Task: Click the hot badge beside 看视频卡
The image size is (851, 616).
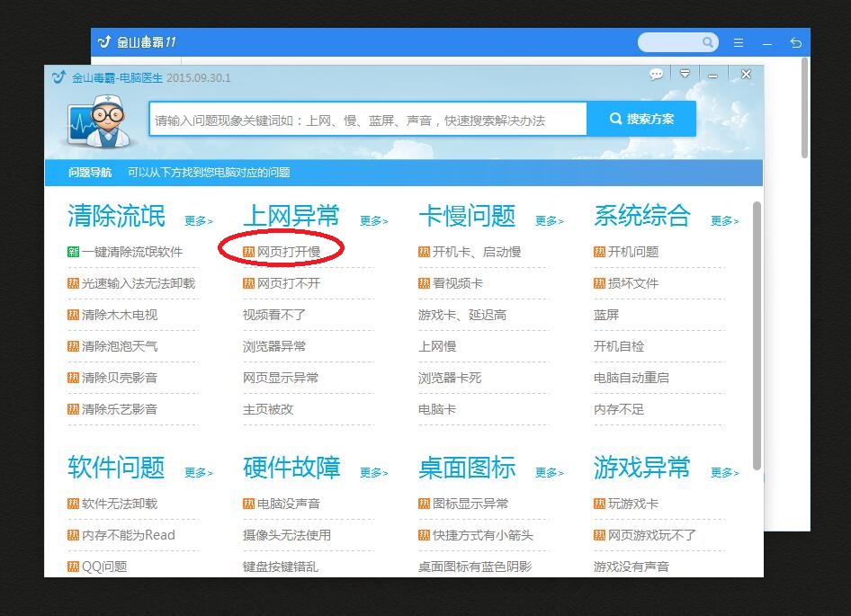Action: (424, 283)
